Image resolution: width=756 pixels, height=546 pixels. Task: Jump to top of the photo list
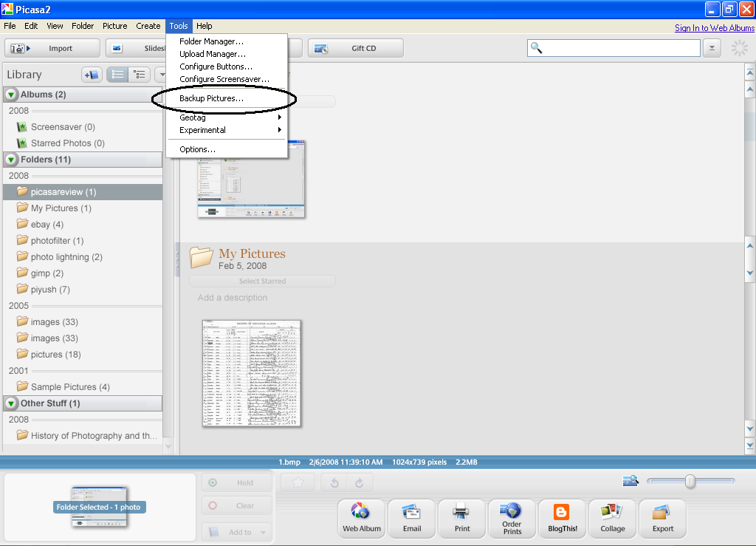point(750,73)
